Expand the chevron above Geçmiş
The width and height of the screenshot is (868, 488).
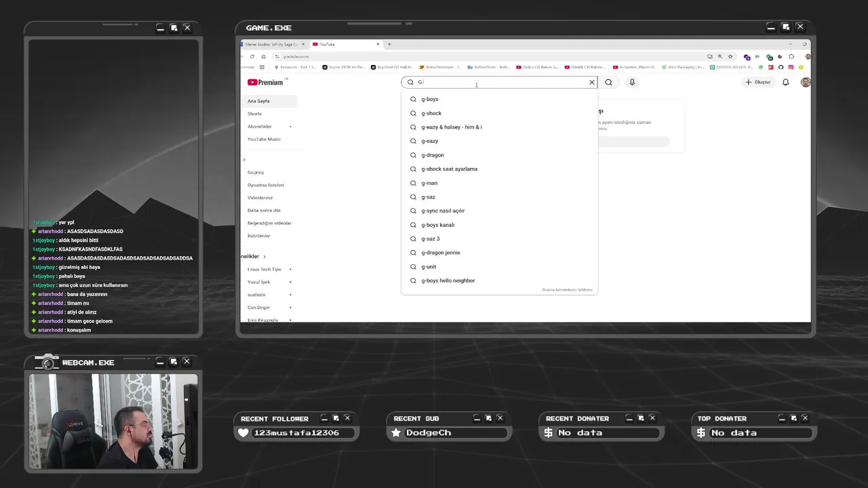[x=244, y=160]
